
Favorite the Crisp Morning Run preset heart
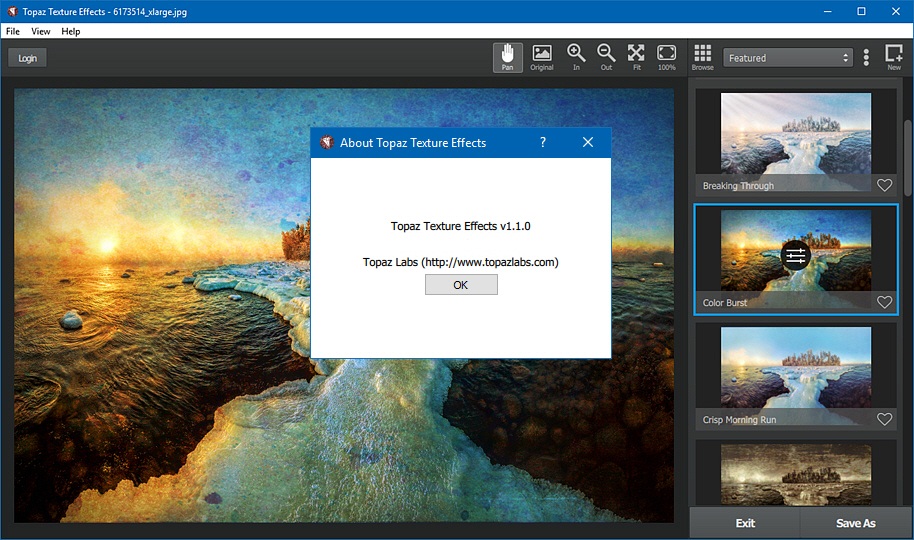pos(884,419)
